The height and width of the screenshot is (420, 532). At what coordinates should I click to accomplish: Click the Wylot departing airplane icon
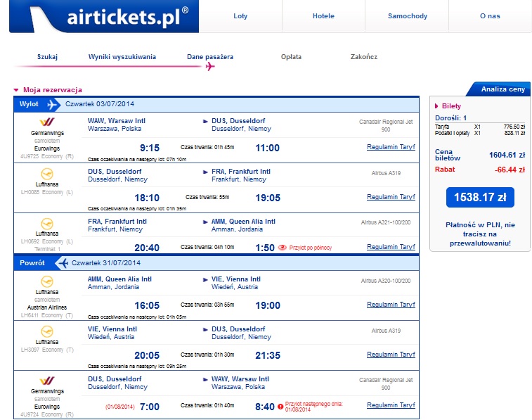pos(52,104)
